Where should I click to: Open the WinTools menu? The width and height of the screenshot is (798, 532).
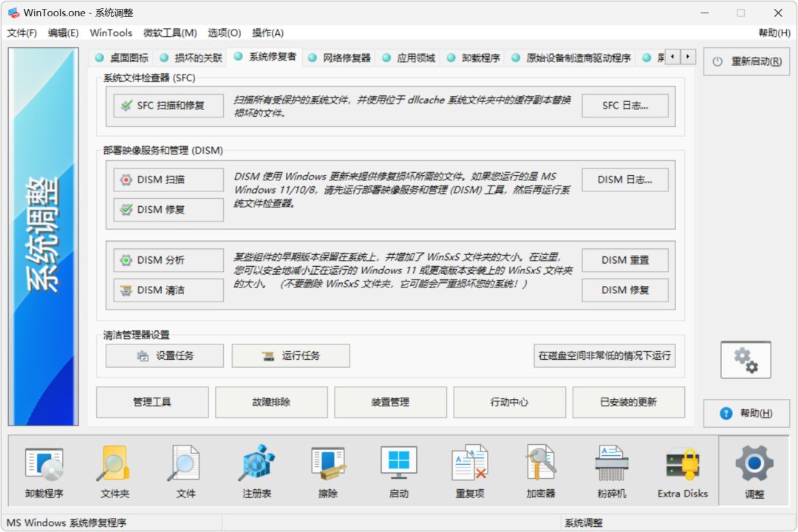click(111, 33)
